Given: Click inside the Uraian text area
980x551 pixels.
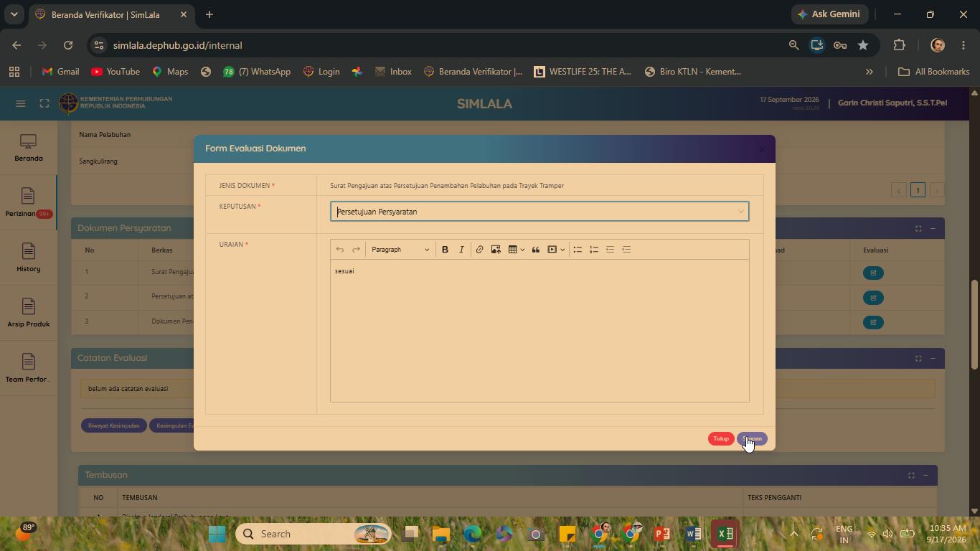Looking at the screenshot, I should [540, 331].
